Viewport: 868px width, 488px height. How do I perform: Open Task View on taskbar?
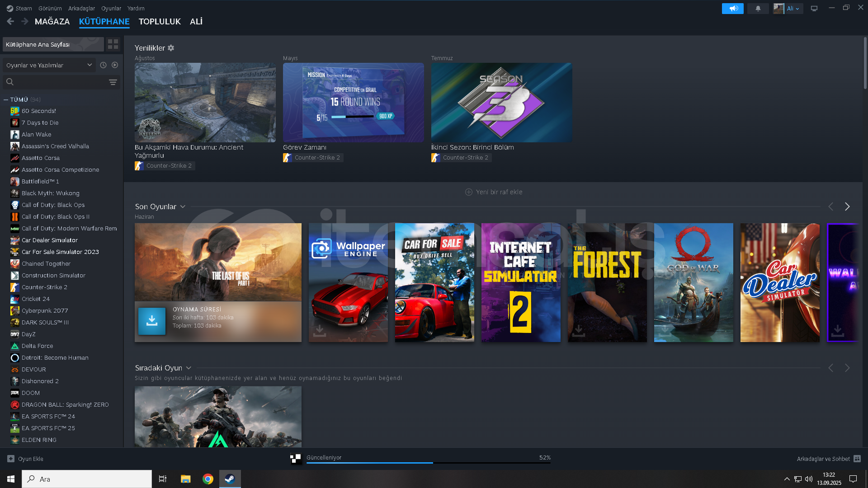click(x=163, y=479)
